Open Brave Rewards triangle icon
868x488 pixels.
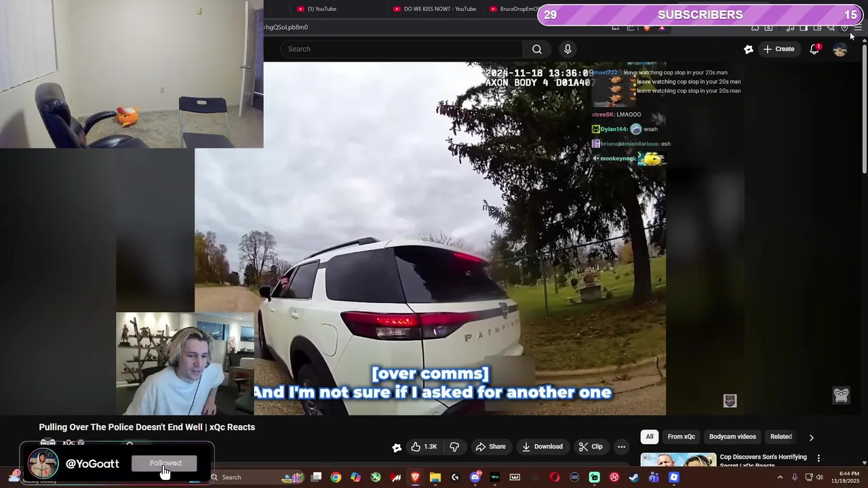pyautogui.click(x=662, y=28)
